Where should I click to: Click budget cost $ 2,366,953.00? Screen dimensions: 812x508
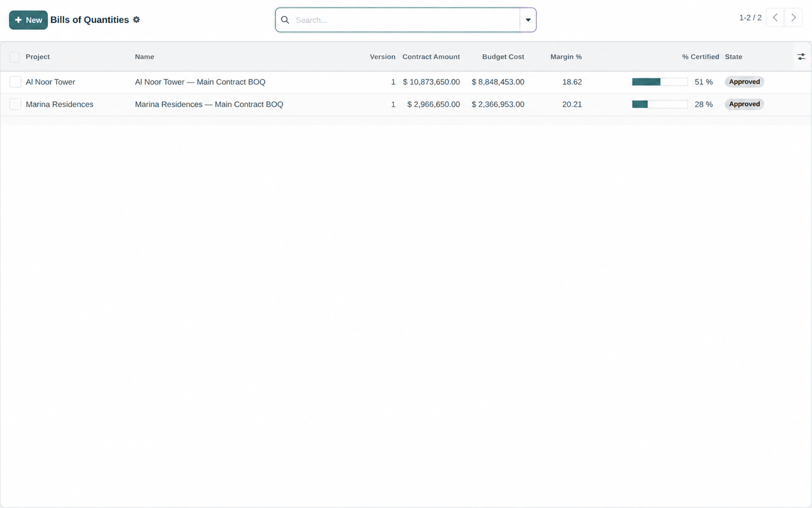pyautogui.click(x=498, y=104)
